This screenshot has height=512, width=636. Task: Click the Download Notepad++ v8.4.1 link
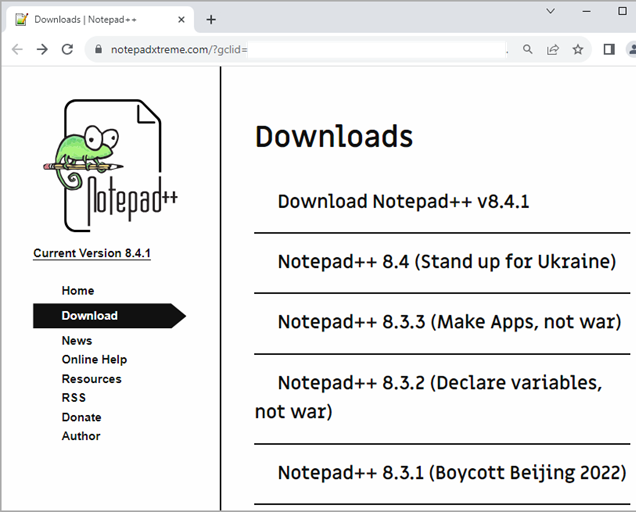click(x=403, y=202)
